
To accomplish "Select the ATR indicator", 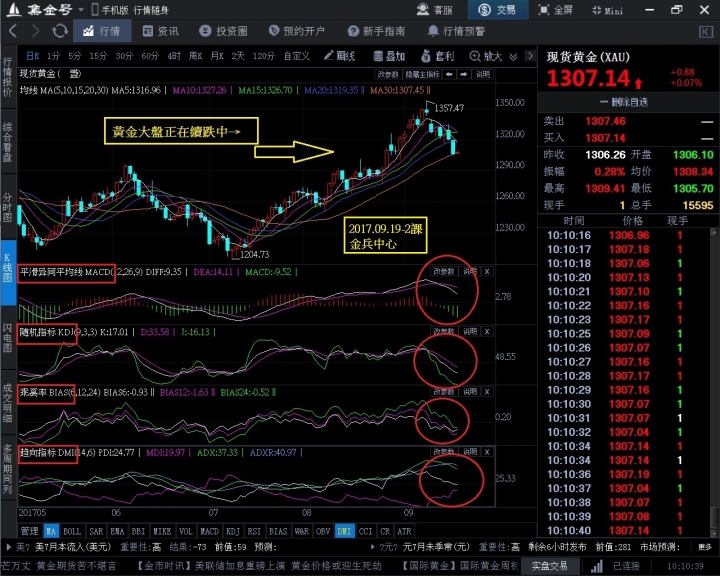I will point(404,531).
